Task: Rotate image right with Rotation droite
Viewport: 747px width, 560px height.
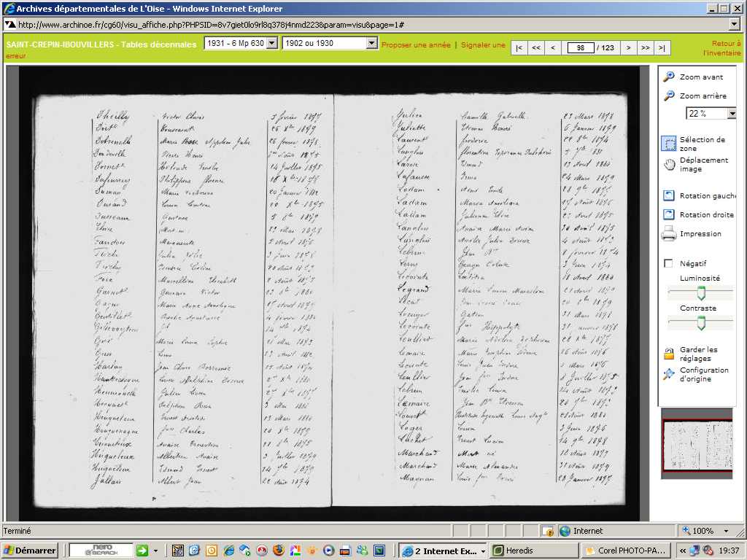Action: pos(669,214)
